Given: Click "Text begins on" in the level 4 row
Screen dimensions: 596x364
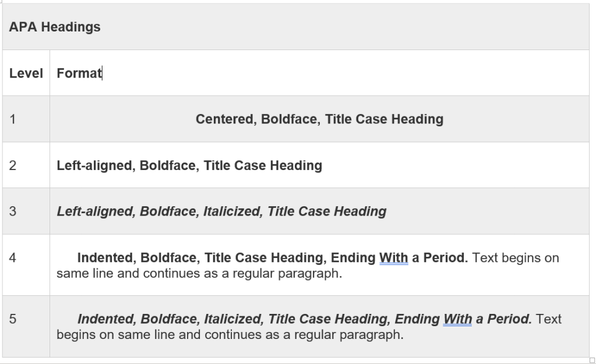Looking at the screenshot, I should 516,257.
